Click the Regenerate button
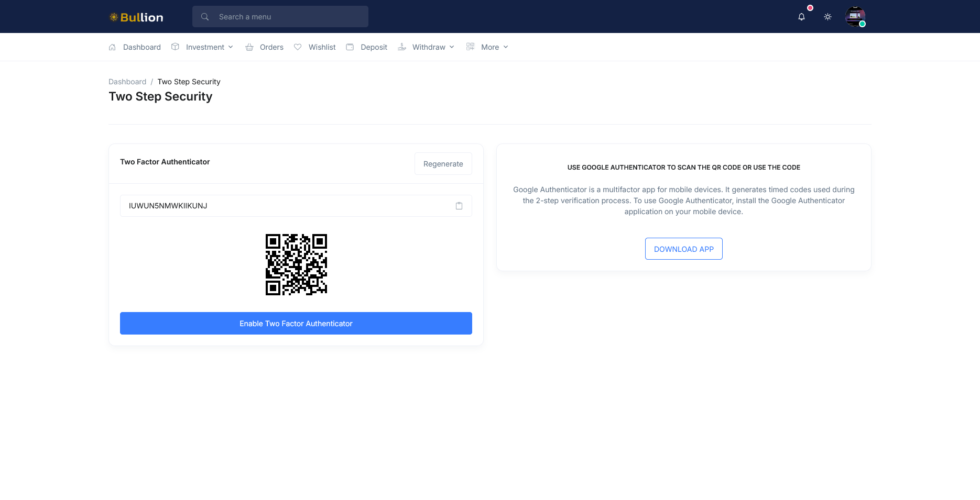This screenshot has height=500, width=980. (x=443, y=164)
